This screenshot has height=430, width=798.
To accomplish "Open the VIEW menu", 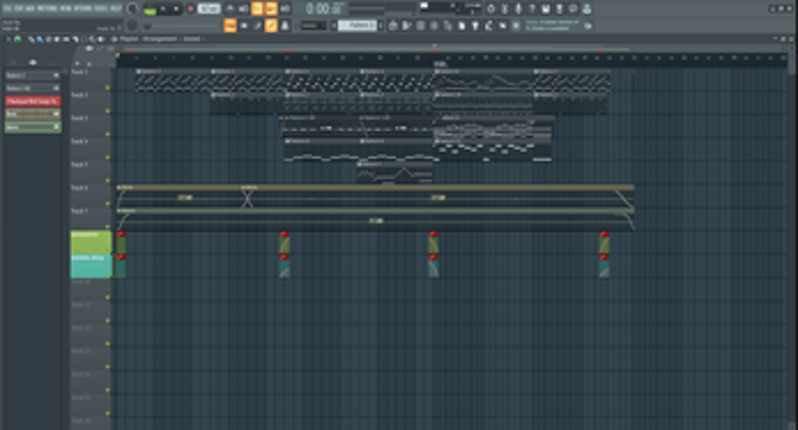I will pyautogui.click(x=66, y=9).
